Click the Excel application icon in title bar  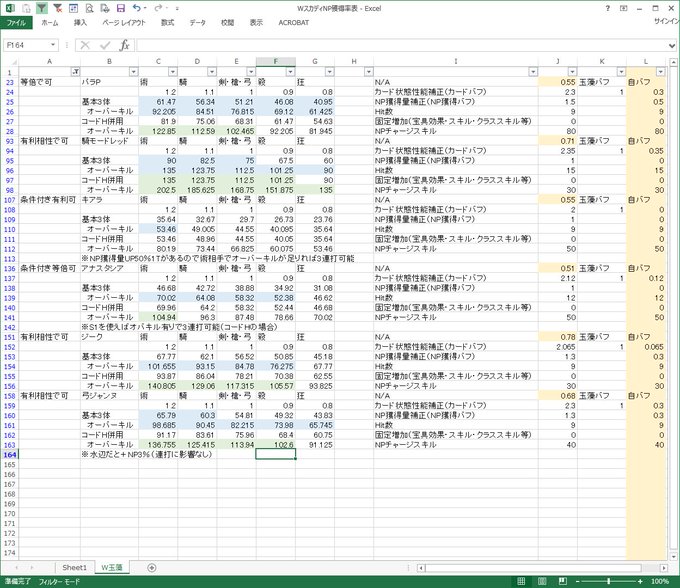coord(10,8)
